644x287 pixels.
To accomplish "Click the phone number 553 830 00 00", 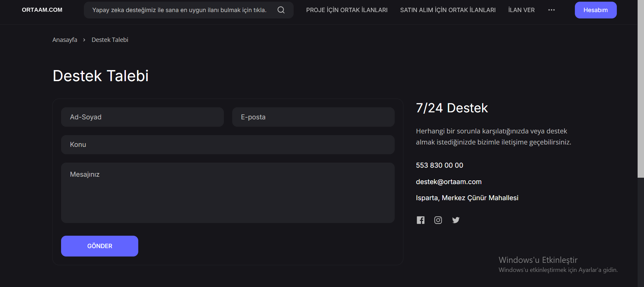I will coord(439,165).
